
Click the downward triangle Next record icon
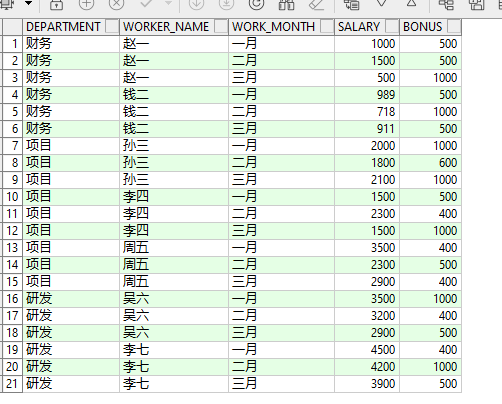click(382, 4)
